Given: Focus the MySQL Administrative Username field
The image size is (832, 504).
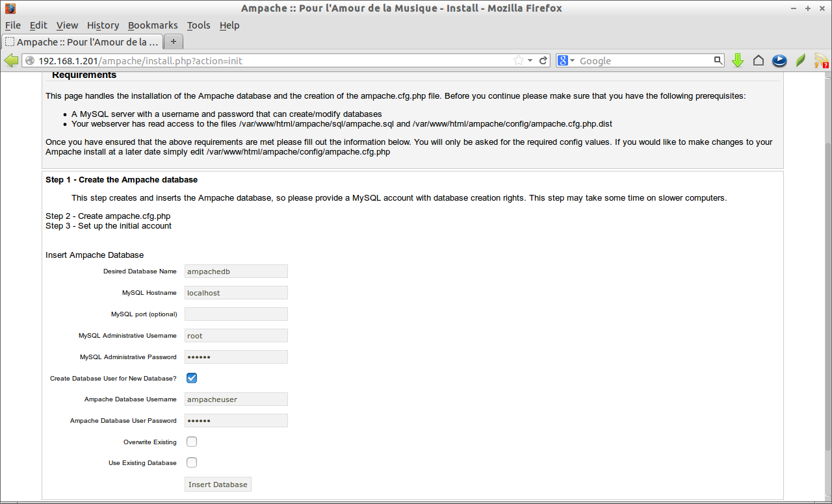Looking at the screenshot, I should click(236, 336).
